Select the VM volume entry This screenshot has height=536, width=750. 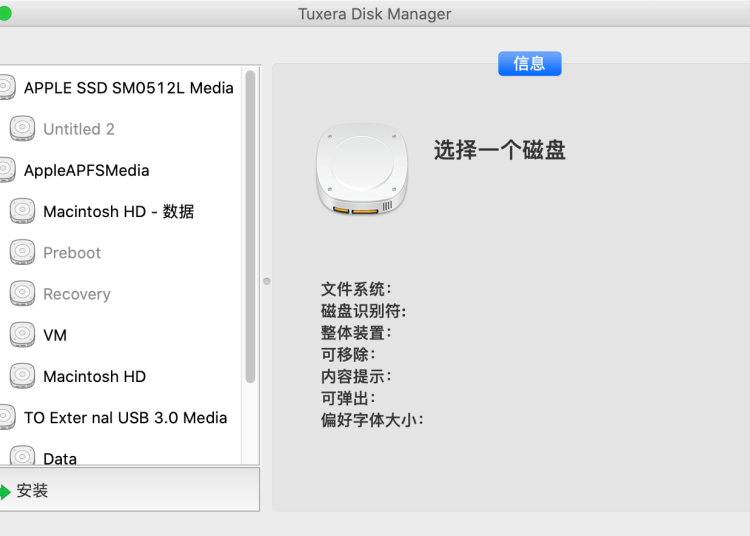55,335
